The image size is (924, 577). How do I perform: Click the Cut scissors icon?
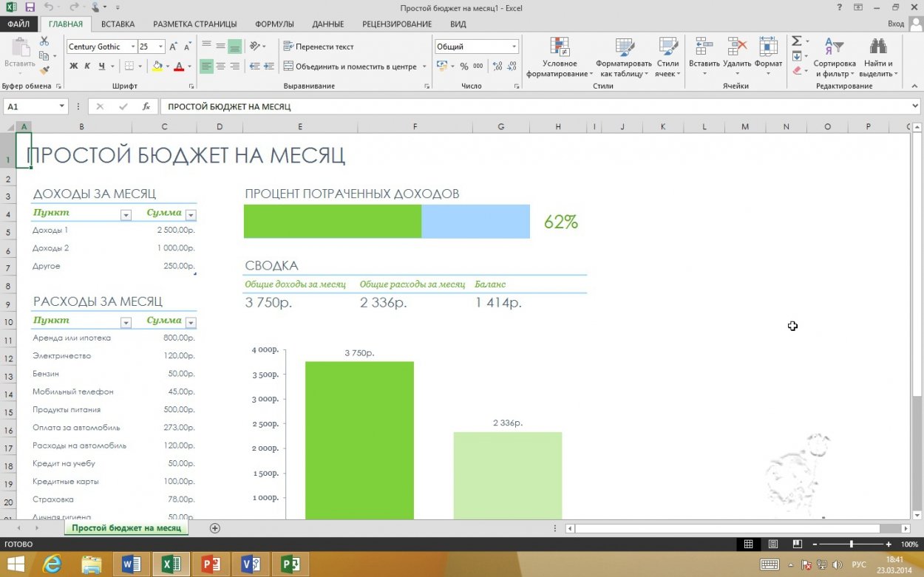(x=44, y=42)
